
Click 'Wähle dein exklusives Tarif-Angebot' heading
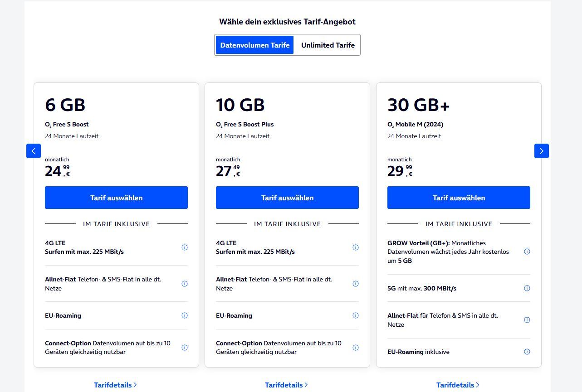tap(287, 22)
